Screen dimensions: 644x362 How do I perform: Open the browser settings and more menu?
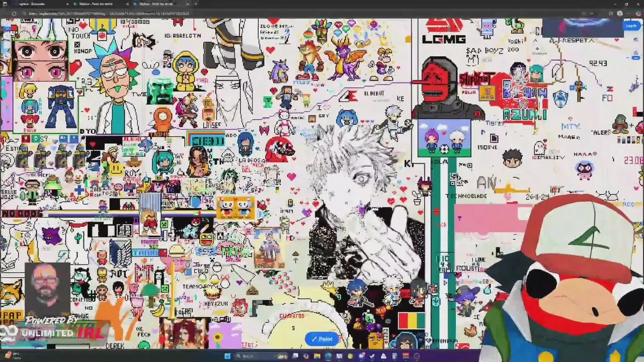click(629, 14)
